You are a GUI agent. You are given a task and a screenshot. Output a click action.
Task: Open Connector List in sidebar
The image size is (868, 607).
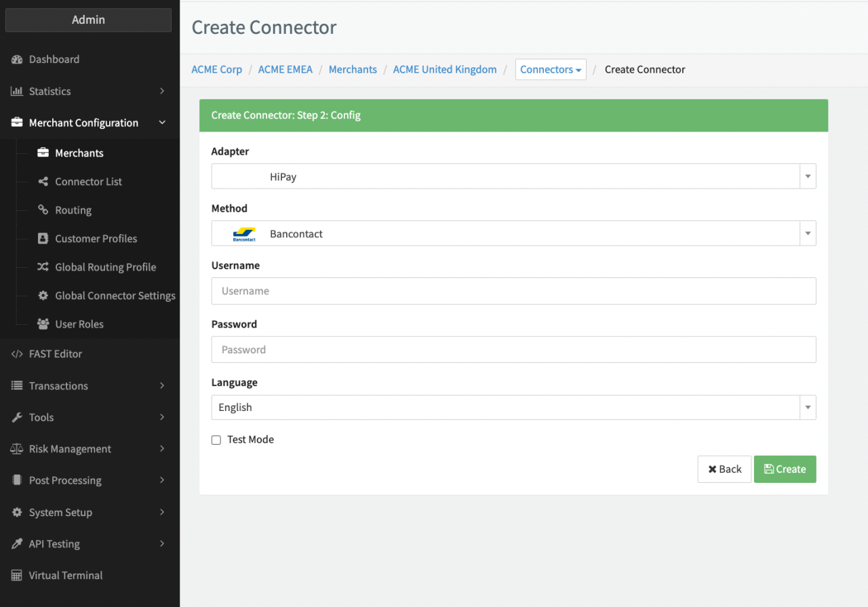[88, 182]
